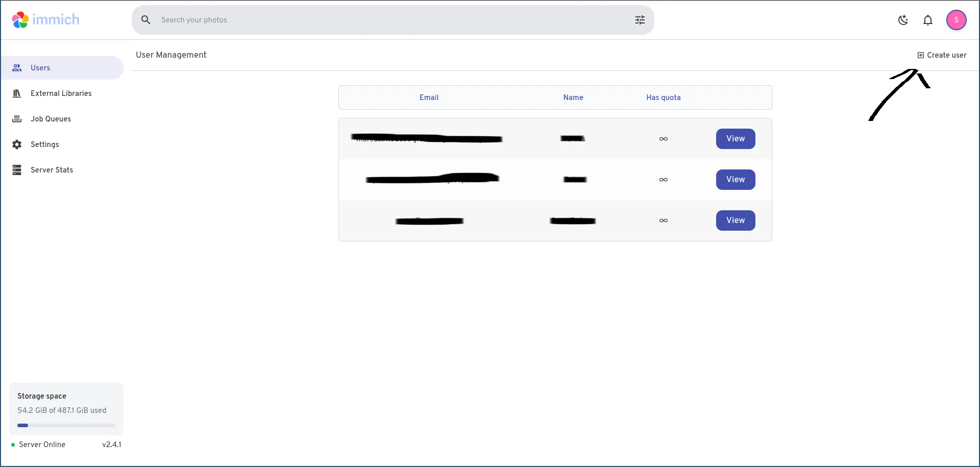Click the user profile avatar
Viewport: 980px width, 467px height.
(x=957, y=20)
